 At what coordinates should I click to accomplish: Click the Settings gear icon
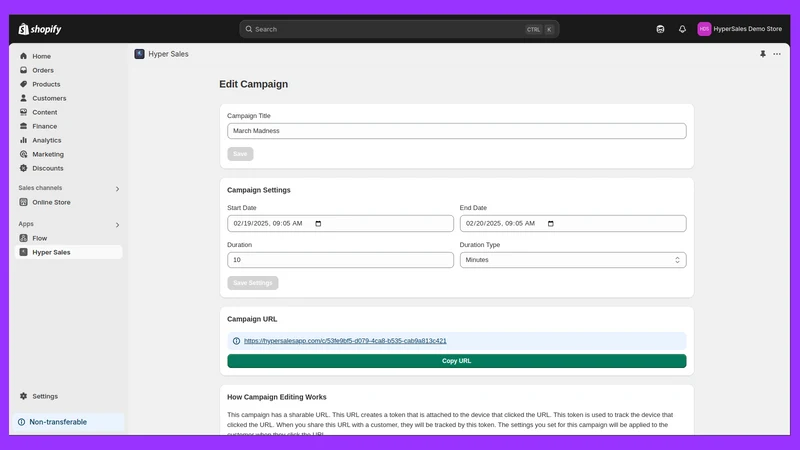coord(23,396)
